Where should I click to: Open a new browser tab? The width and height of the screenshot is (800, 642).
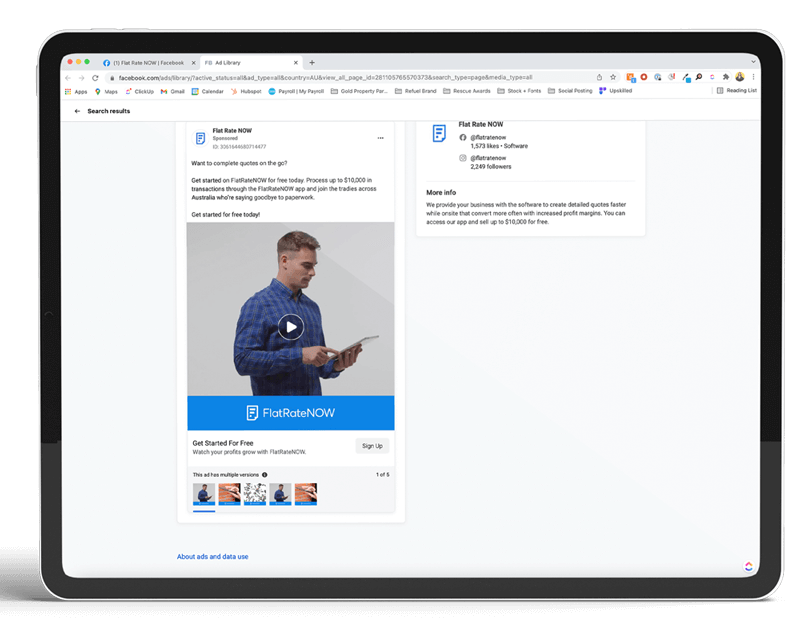[312, 62]
